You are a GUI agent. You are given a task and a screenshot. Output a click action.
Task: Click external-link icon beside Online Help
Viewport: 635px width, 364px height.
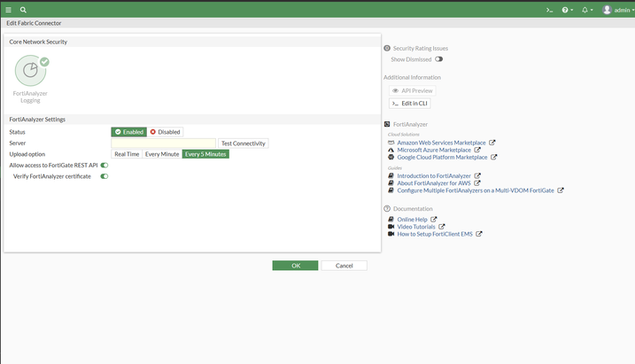tap(434, 219)
